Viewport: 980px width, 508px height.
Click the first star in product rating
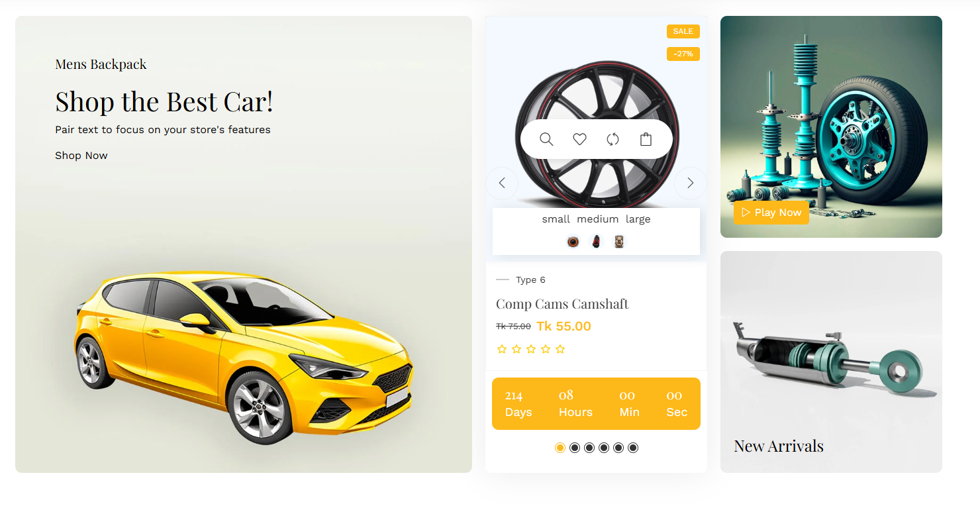502,349
